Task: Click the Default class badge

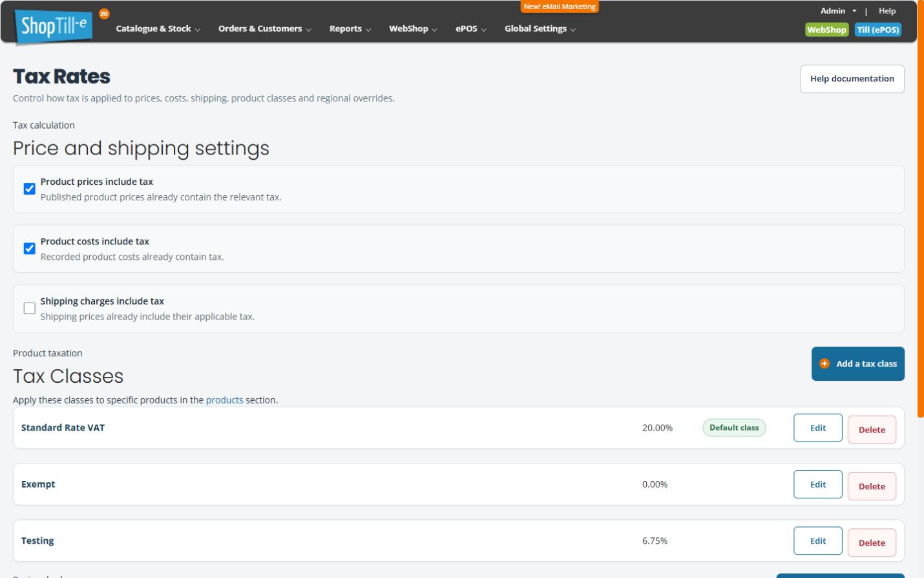Action: click(x=734, y=428)
